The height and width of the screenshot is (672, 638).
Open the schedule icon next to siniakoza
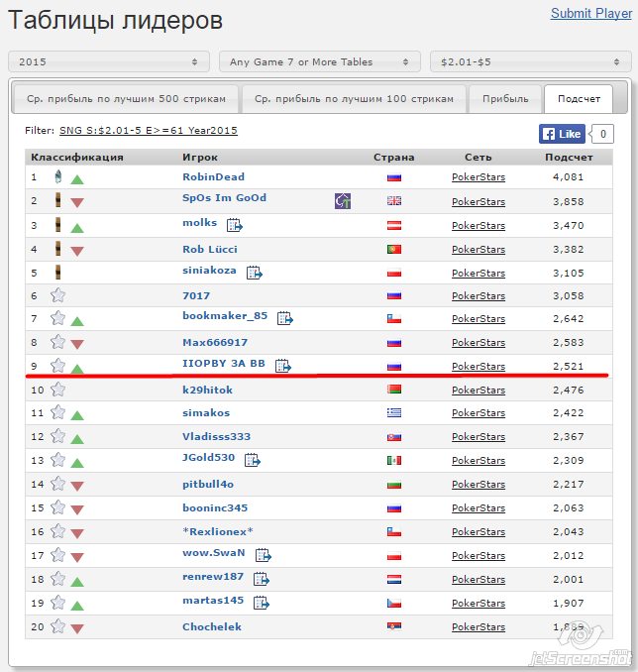255,273
